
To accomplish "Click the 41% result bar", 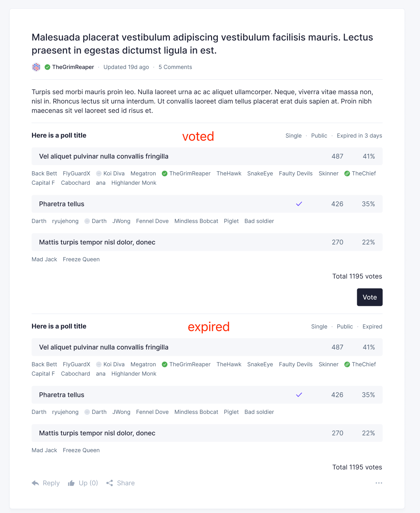I will point(368,156).
